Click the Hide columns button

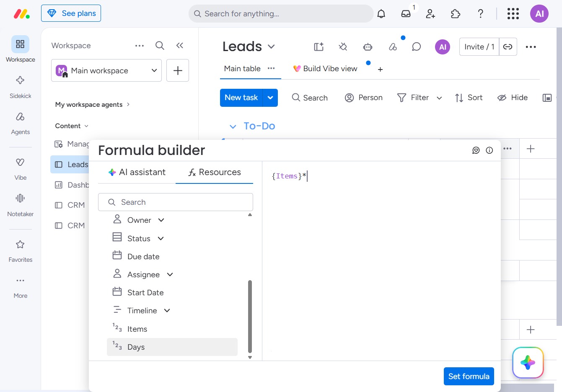point(513,98)
